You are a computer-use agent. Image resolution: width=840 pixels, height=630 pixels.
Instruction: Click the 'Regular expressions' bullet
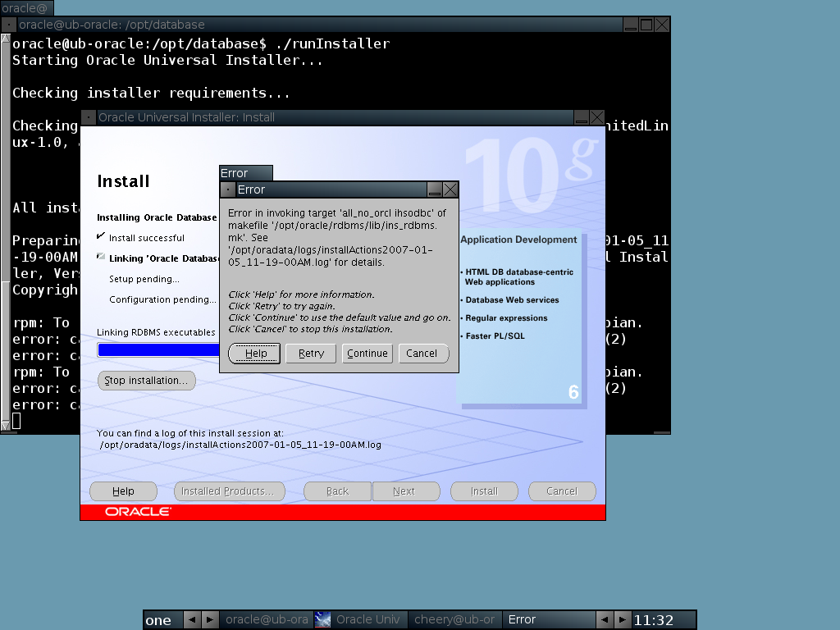pyautogui.click(x=506, y=318)
